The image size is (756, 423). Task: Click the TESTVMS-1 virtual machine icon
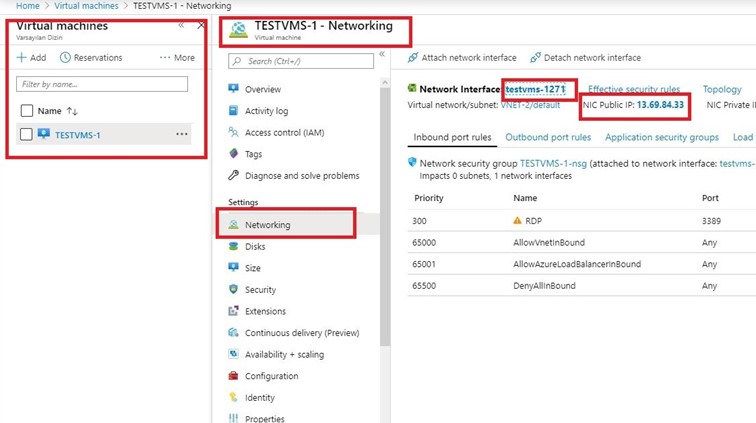tap(44, 134)
